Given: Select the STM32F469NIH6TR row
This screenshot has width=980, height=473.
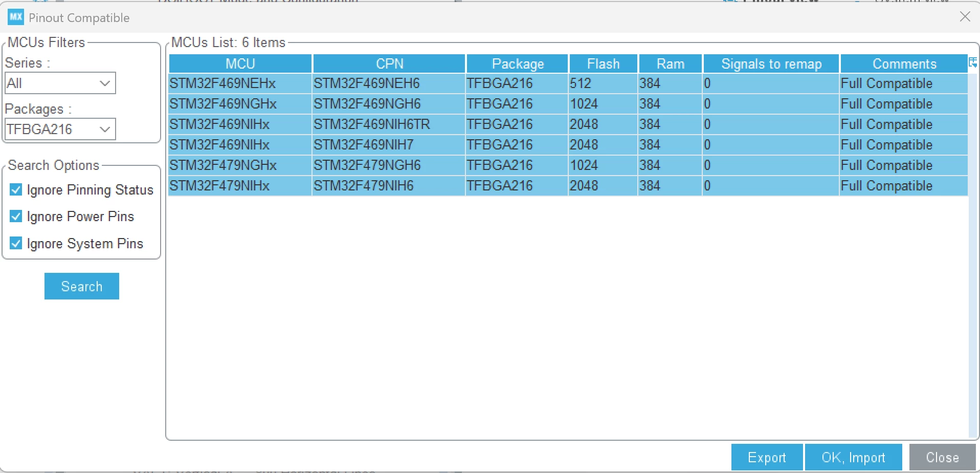Looking at the screenshot, I should coord(568,124).
